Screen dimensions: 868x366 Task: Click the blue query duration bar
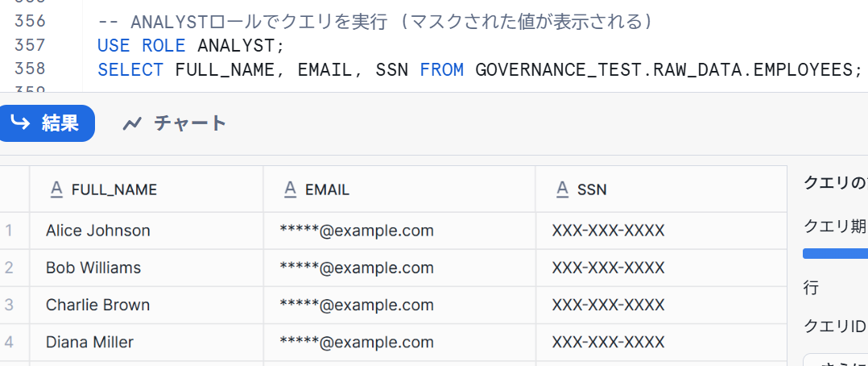coord(835,253)
